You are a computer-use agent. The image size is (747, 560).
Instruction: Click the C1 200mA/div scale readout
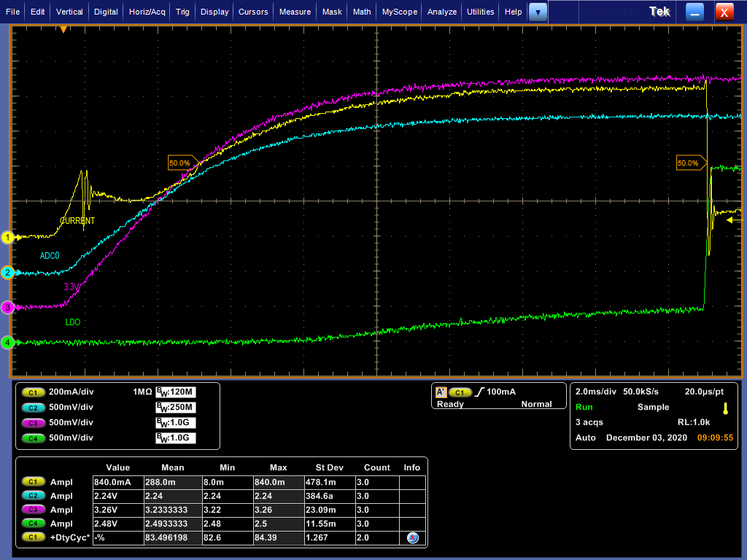pyautogui.click(x=71, y=392)
